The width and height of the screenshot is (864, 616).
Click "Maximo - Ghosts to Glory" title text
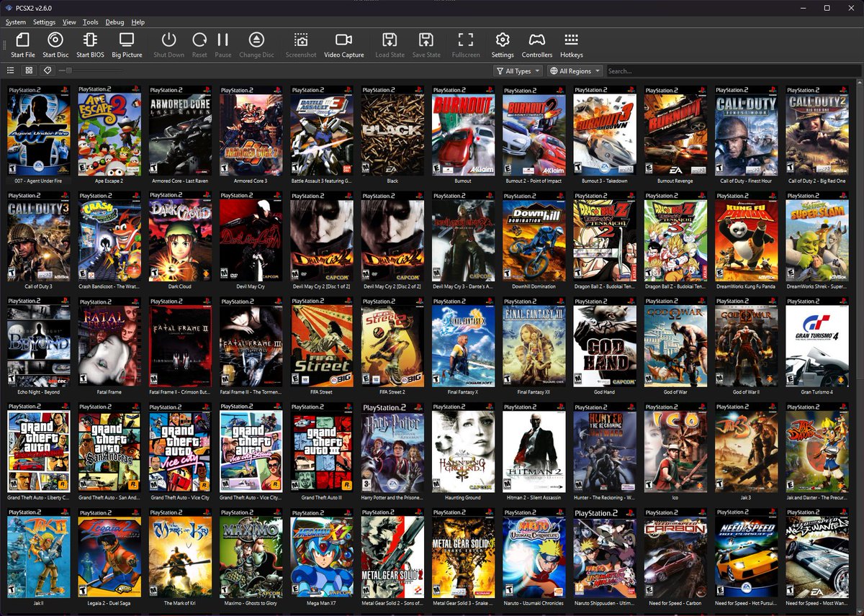(251, 604)
